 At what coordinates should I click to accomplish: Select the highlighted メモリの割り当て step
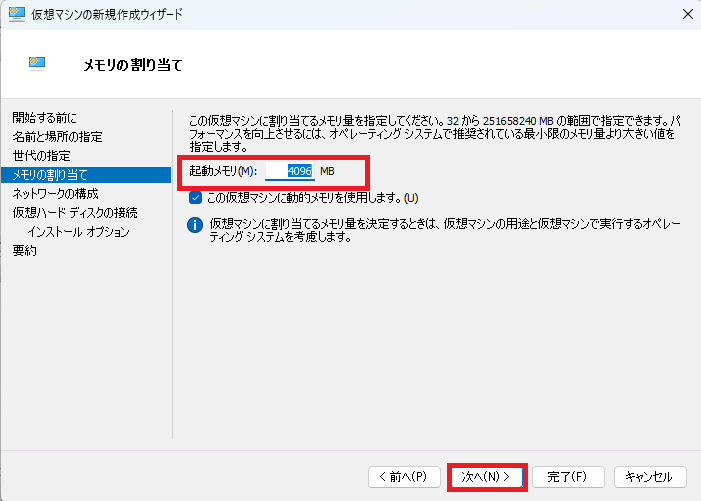[x=86, y=175]
